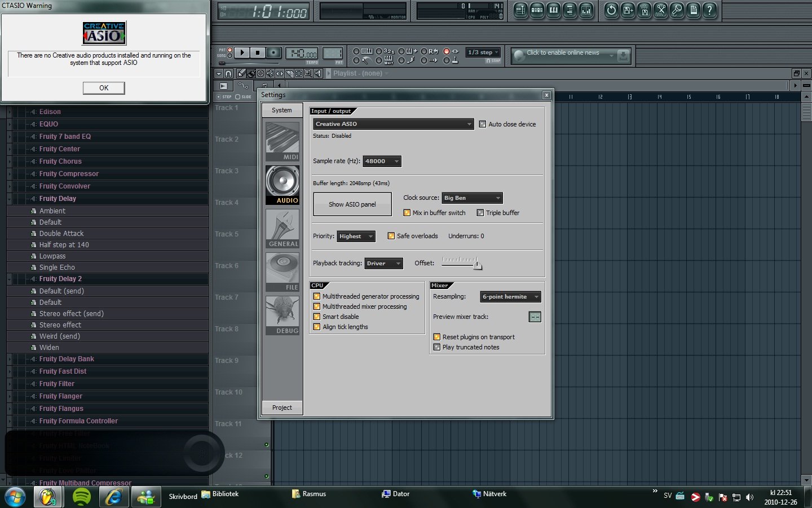Click the Record transport button
The image size is (812, 508).
coord(273,53)
